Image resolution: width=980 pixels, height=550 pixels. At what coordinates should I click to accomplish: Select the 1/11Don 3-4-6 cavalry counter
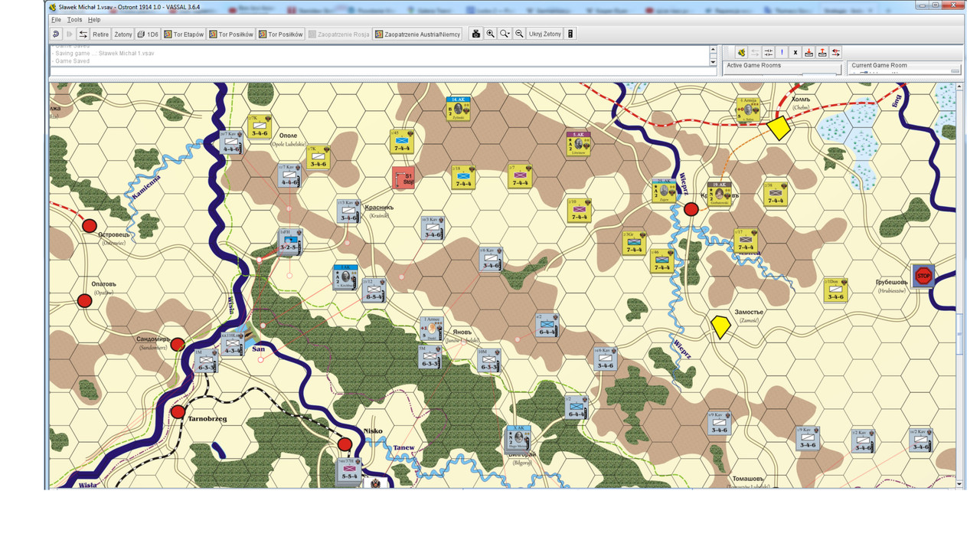835,290
